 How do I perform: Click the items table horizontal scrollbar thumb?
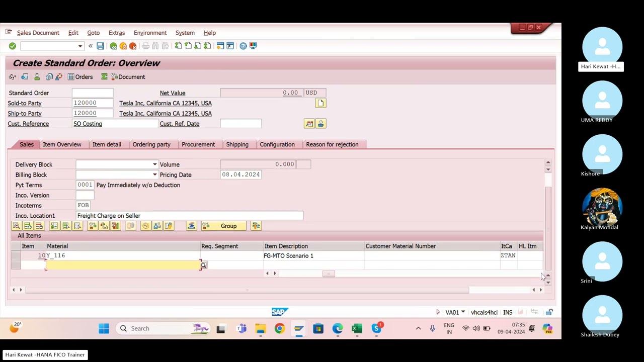coord(328,274)
